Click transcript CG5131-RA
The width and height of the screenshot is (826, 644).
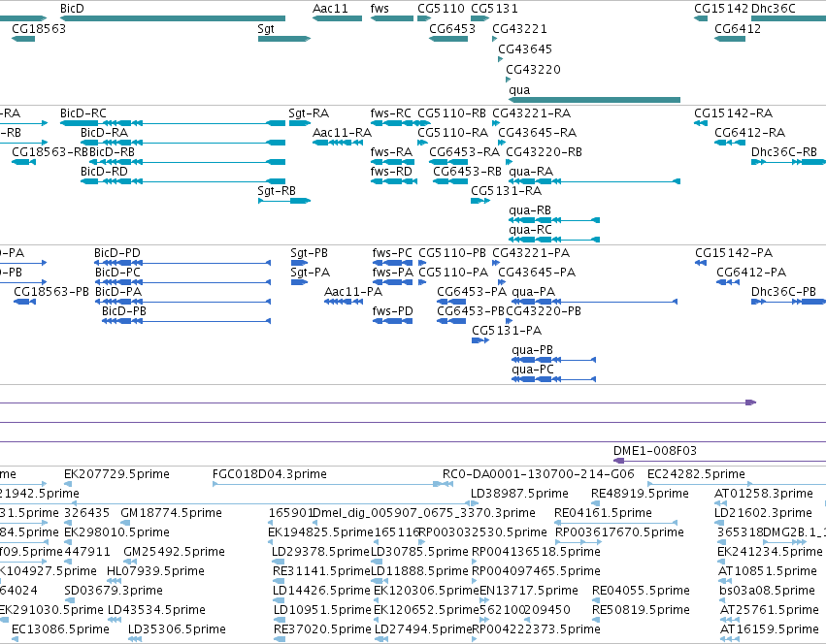(480, 201)
